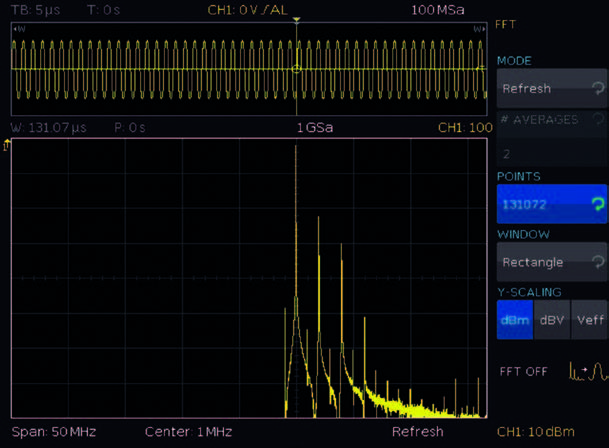This screenshot has height=448, width=609.
Task: Click the Span 50 MHz readout
Action: [x=53, y=432]
